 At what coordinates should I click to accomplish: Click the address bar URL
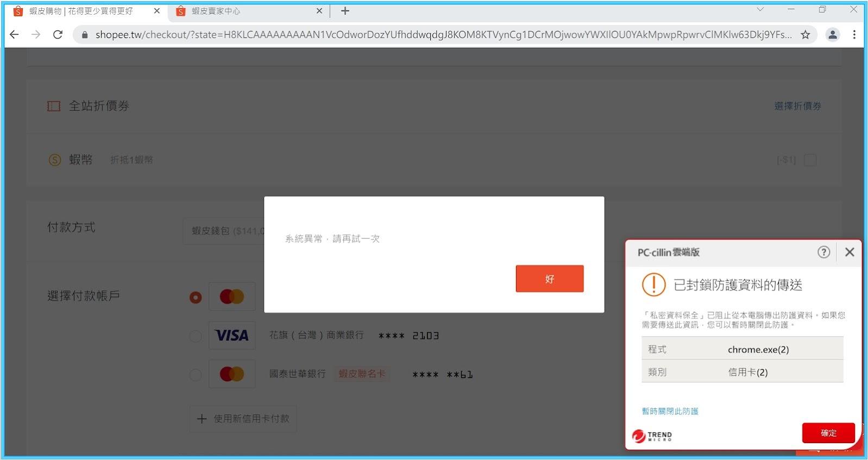pyautogui.click(x=443, y=35)
